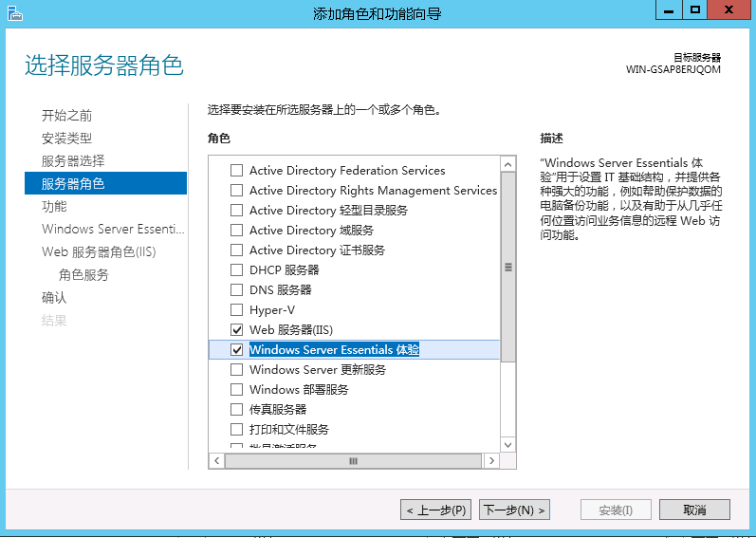
Task: Click the horizontal scrollbar thumb in roles list
Action: [x=353, y=461]
